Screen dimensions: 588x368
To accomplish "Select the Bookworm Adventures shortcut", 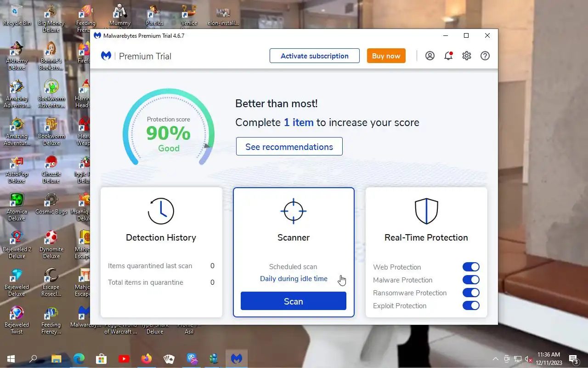I will point(51,94).
